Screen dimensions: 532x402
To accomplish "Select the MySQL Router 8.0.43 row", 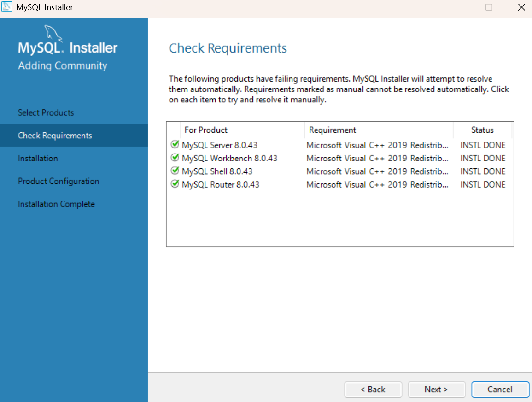I will 339,185.
